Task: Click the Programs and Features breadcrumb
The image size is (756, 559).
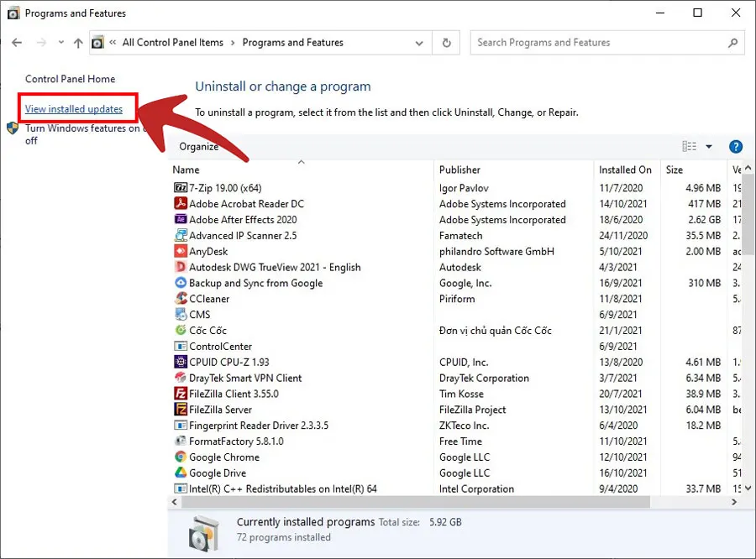Action: click(292, 43)
